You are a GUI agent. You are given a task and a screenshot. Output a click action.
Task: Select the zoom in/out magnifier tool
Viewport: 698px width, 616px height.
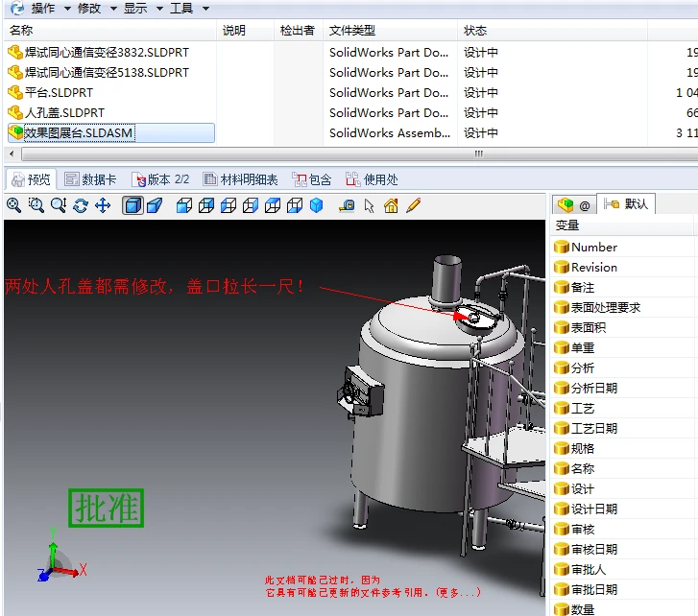[59, 205]
